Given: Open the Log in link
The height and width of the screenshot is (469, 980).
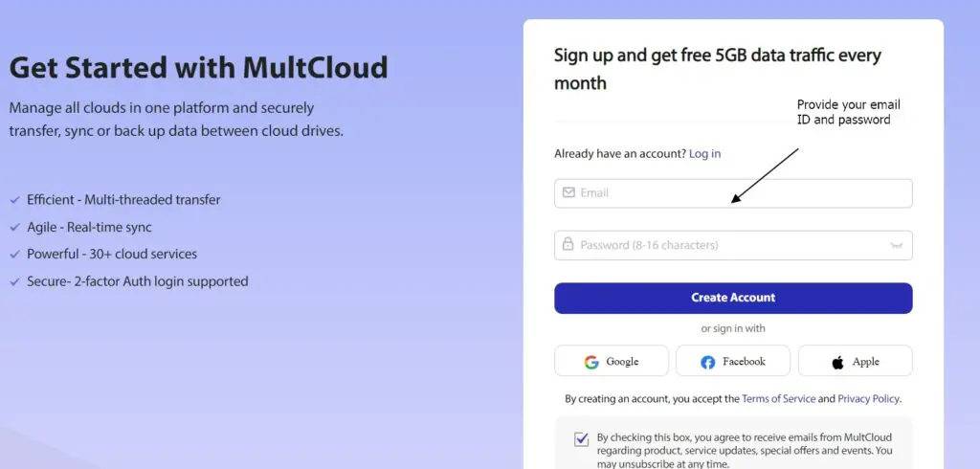Looking at the screenshot, I should (705, 154).
